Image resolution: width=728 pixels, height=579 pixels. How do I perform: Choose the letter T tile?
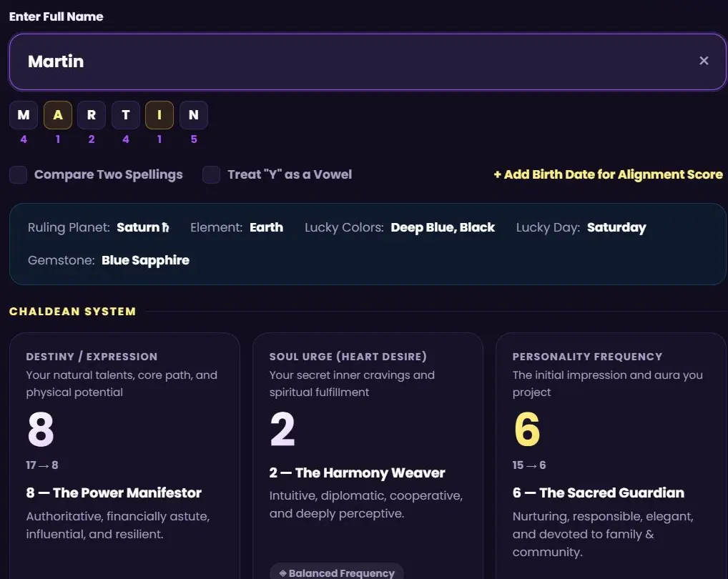tap(126, 115)
